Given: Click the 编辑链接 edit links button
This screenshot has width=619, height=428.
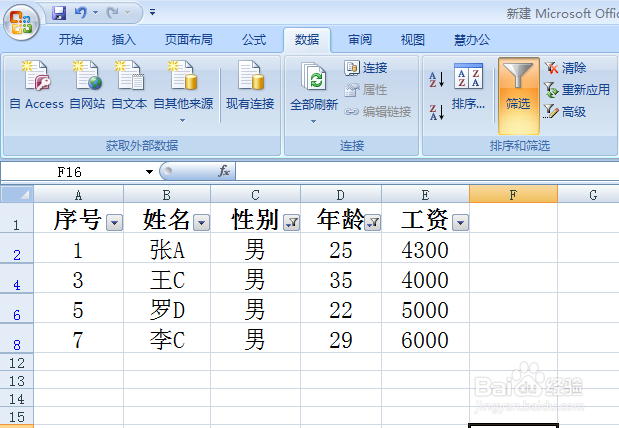Looking at the screenshot, I should 378,112.
